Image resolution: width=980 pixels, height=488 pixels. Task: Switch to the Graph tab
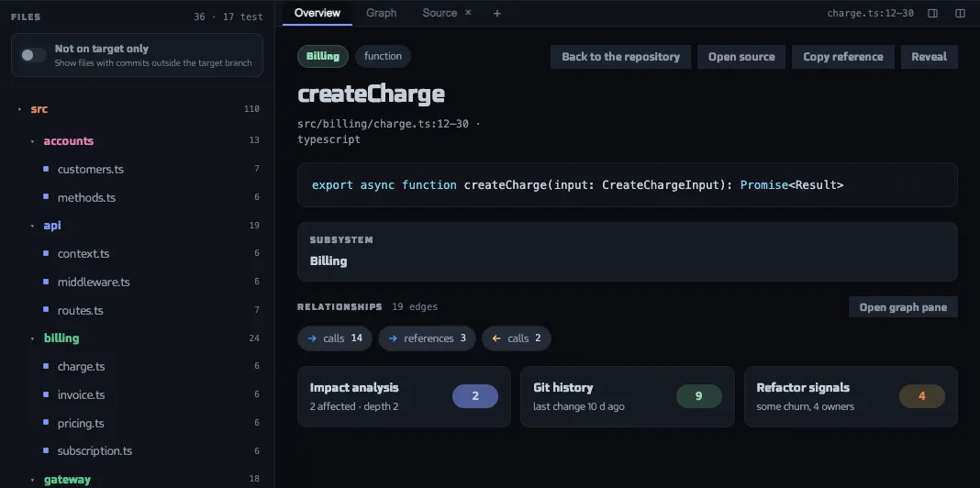[x=381, y=13]
